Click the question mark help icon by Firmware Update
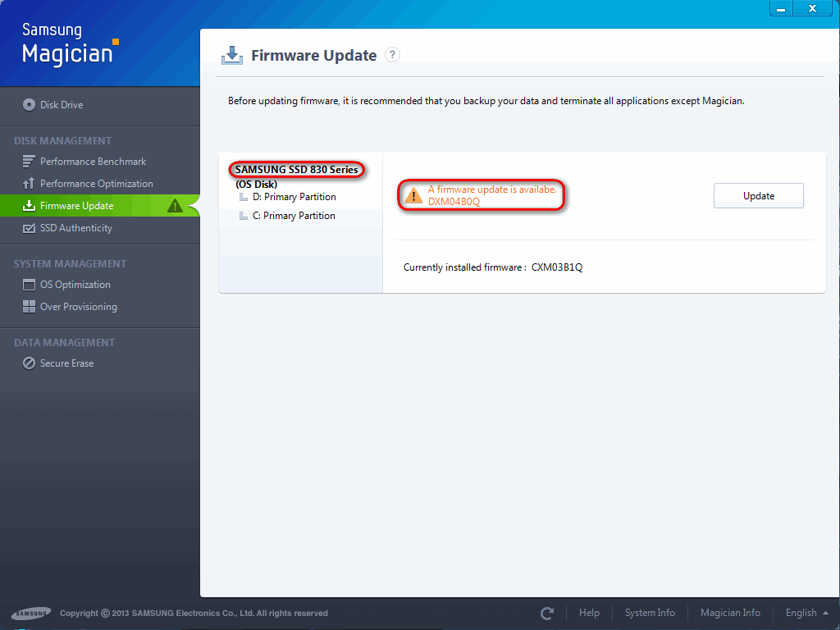This screenshot has height=630, width=840. tap(393, 55)
